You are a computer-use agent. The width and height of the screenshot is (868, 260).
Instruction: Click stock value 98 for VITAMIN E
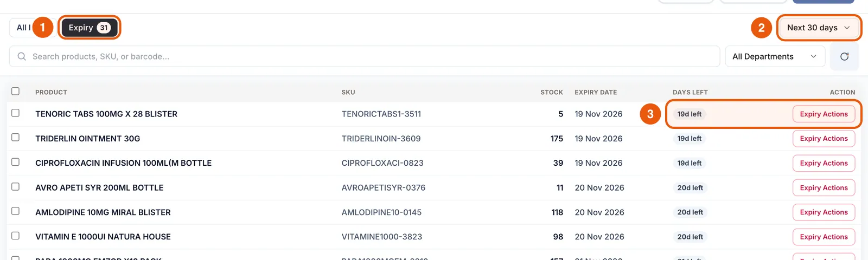[558, 237]
